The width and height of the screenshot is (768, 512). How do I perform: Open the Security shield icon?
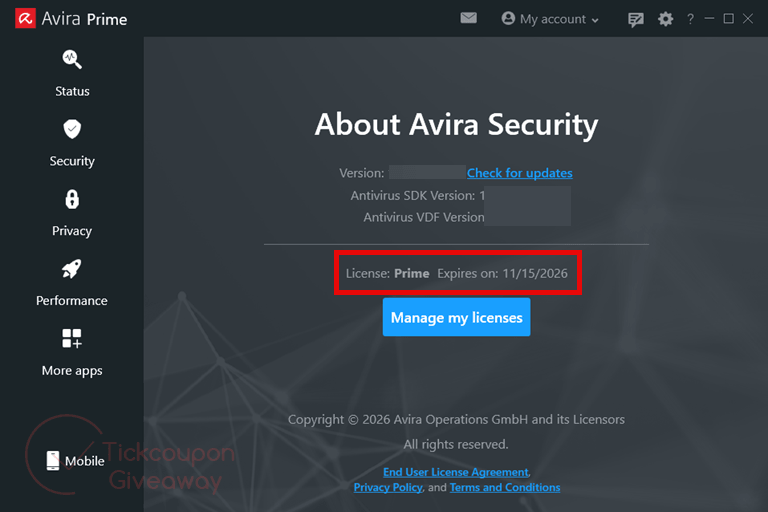click(72, 129)
